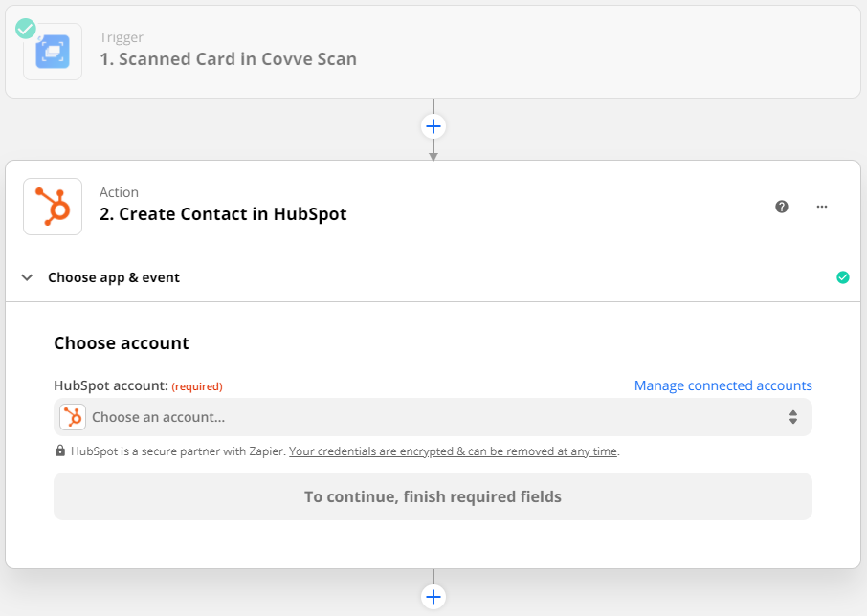Open the help question mark icon

[782, 207]
